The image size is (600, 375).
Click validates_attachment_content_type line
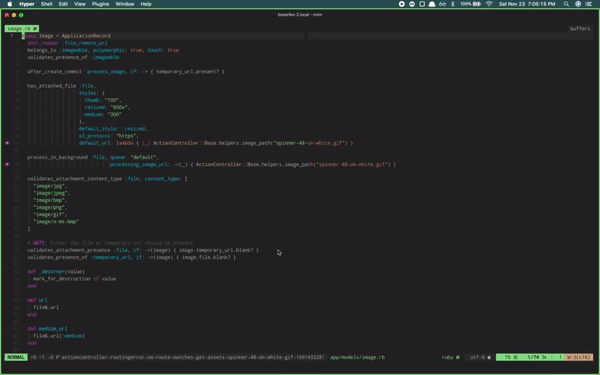(x=108, y=179)
